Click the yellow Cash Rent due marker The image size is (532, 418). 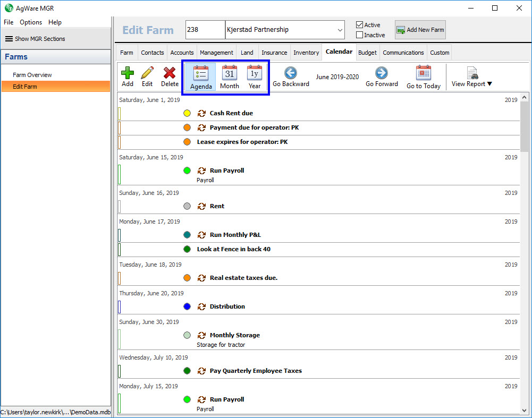click(187, 113)
